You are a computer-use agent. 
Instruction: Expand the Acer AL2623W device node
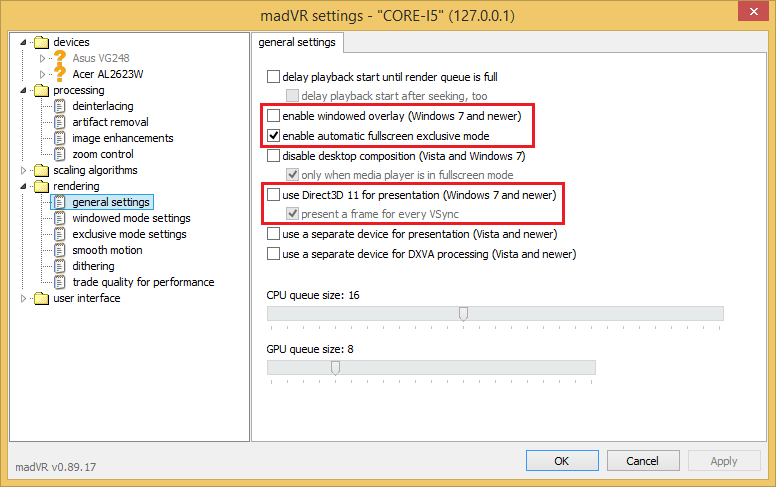(x=42, y=74)
